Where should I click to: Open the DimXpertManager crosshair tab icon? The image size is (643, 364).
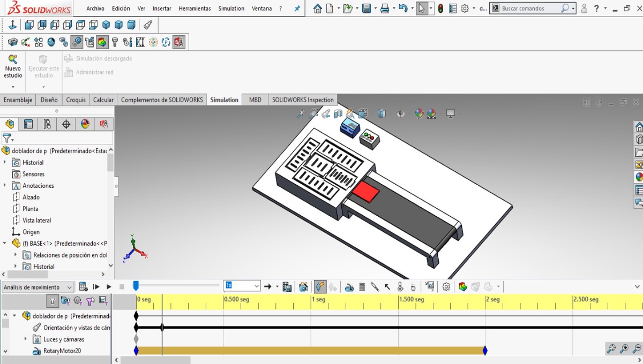[66, 124]
